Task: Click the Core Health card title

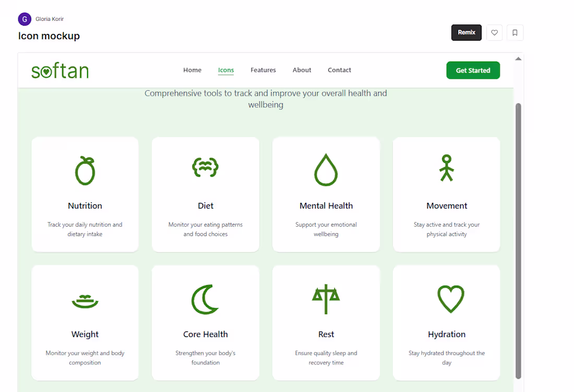Action: point(206,334)
